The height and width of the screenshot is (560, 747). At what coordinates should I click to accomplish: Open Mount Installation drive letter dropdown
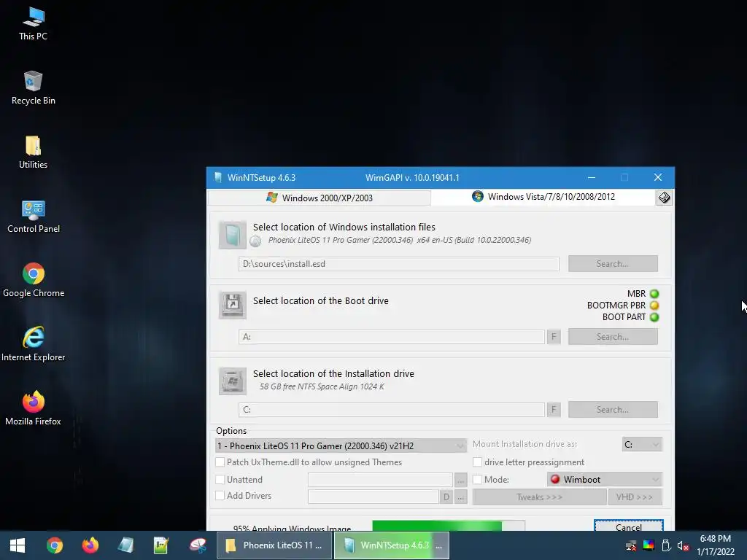[x=642, y=444]
